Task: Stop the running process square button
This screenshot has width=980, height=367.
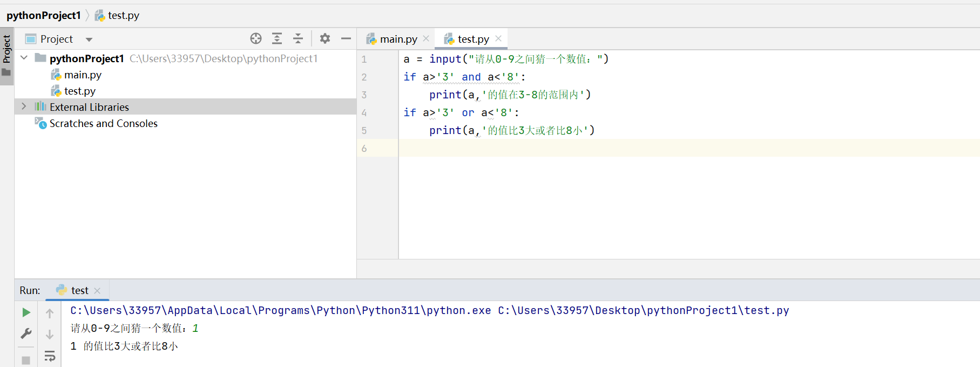Action: [26, 360]
